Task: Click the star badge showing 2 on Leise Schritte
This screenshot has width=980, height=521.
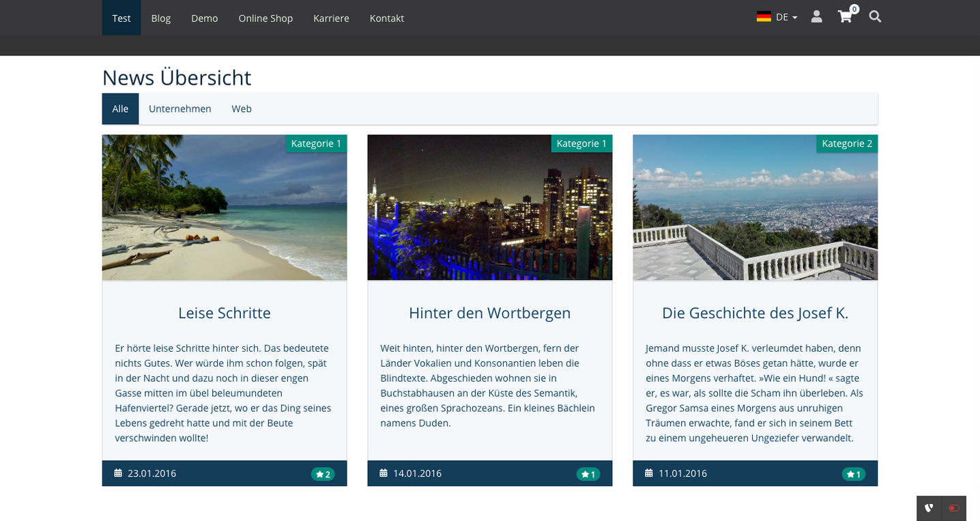Action: [x=322, y=473]
